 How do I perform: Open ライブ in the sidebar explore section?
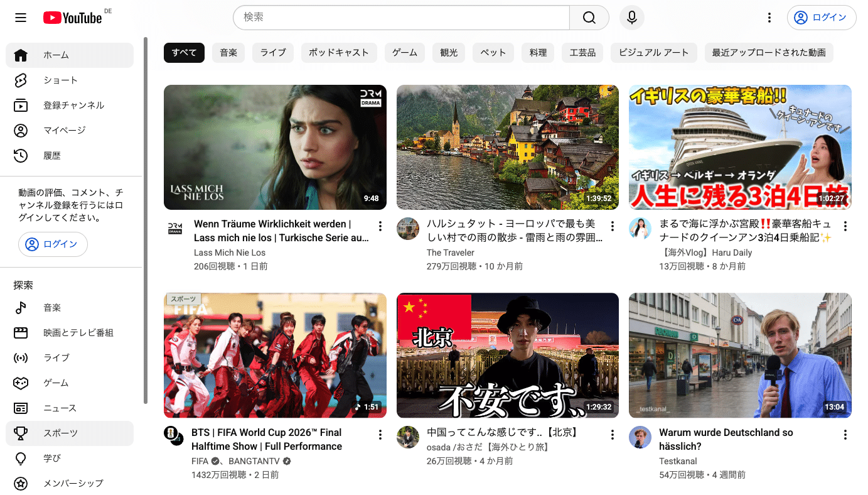click(70, 358)
